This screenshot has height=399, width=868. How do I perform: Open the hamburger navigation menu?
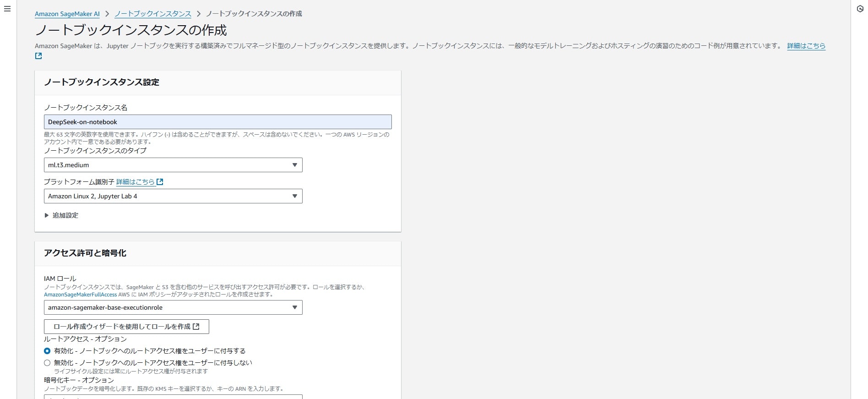coord(7,9)
